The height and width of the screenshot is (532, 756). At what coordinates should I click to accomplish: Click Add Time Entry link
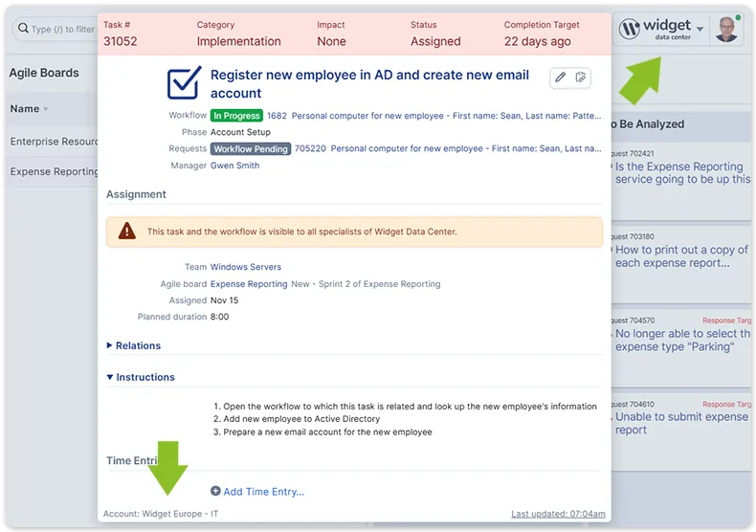pos(264,492)
